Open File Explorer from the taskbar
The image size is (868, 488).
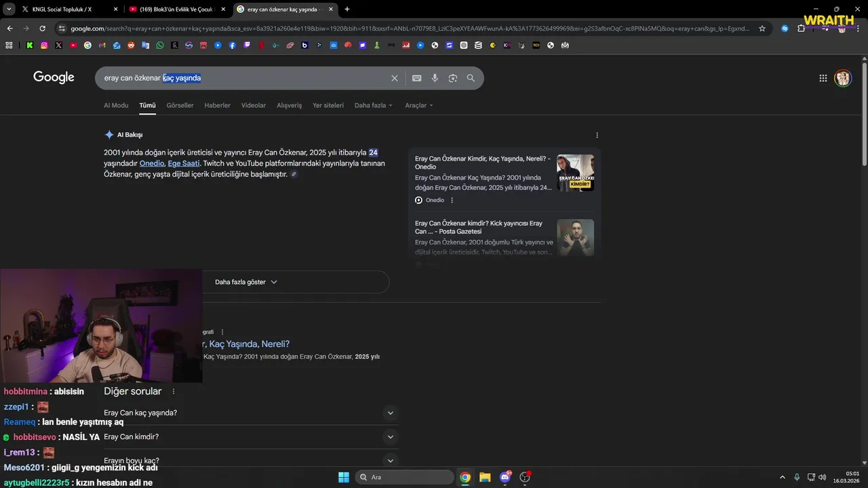485,477
